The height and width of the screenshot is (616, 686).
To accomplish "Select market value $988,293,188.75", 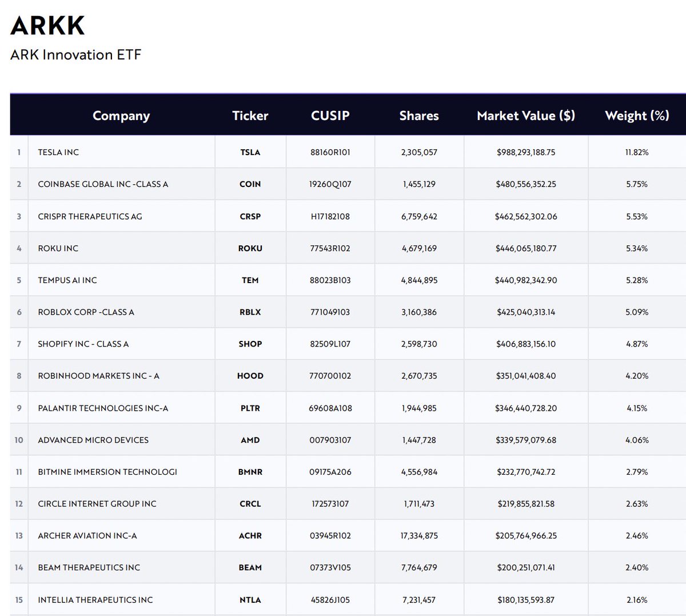I will (526, 152).
